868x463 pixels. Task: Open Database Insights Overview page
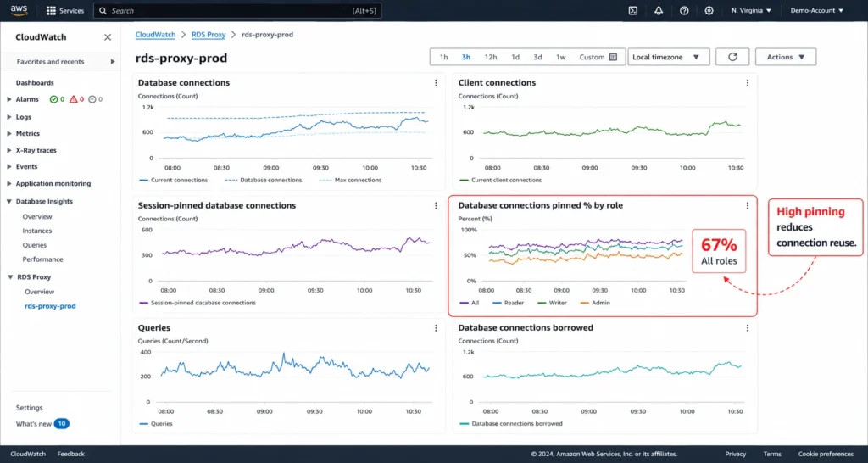point(37,216)
